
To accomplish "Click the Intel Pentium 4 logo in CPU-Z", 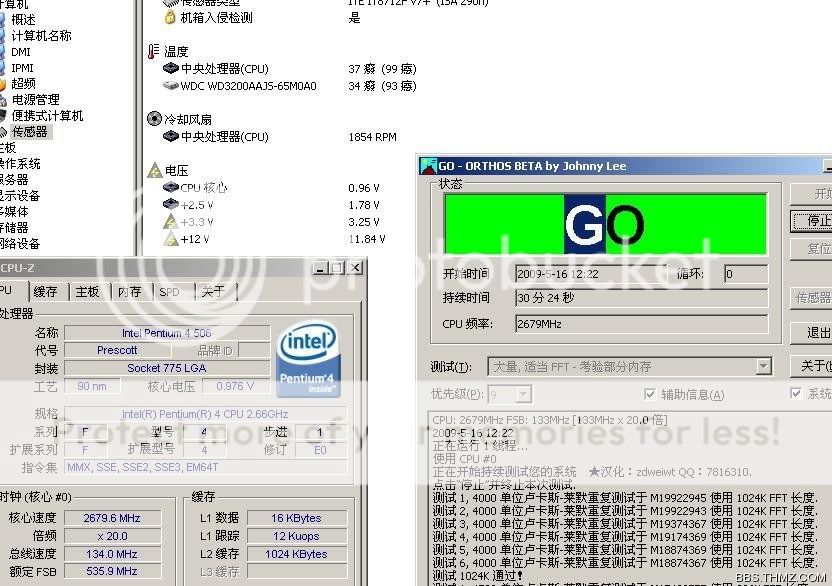I will click(308, 359).
